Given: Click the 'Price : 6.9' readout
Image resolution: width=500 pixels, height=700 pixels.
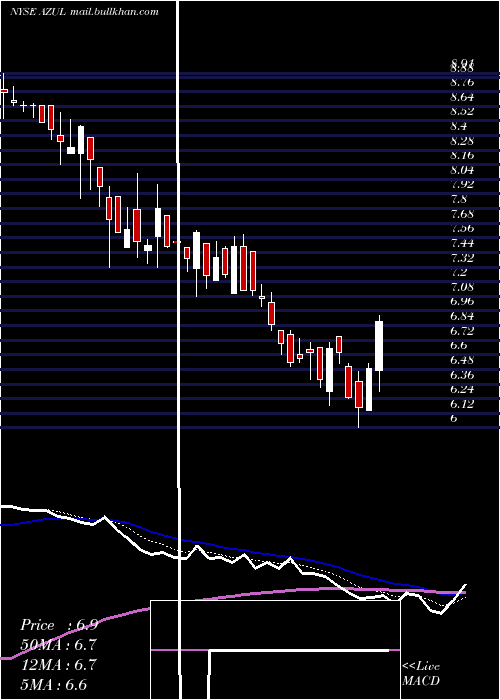Looking at the screenshot, I should click(59, 625).
